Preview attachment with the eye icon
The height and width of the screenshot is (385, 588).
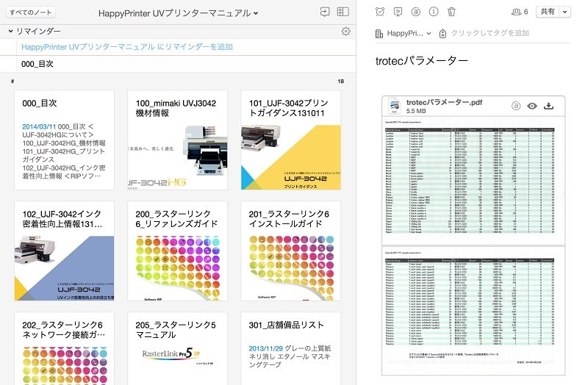click(532, 106)
